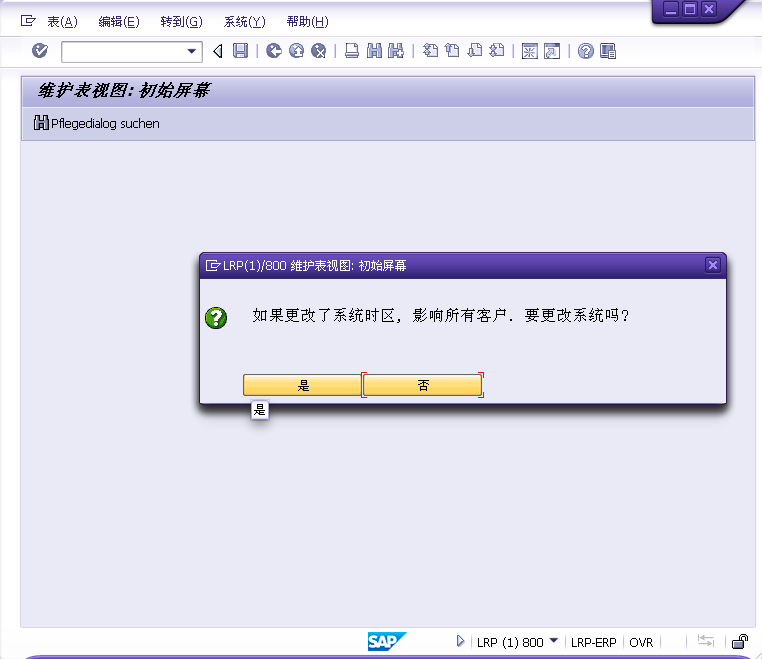The width and height of the screenshot is (762, 659).
Task: Click LRP-ERP status bar field
Action: [x=593, y=642]
